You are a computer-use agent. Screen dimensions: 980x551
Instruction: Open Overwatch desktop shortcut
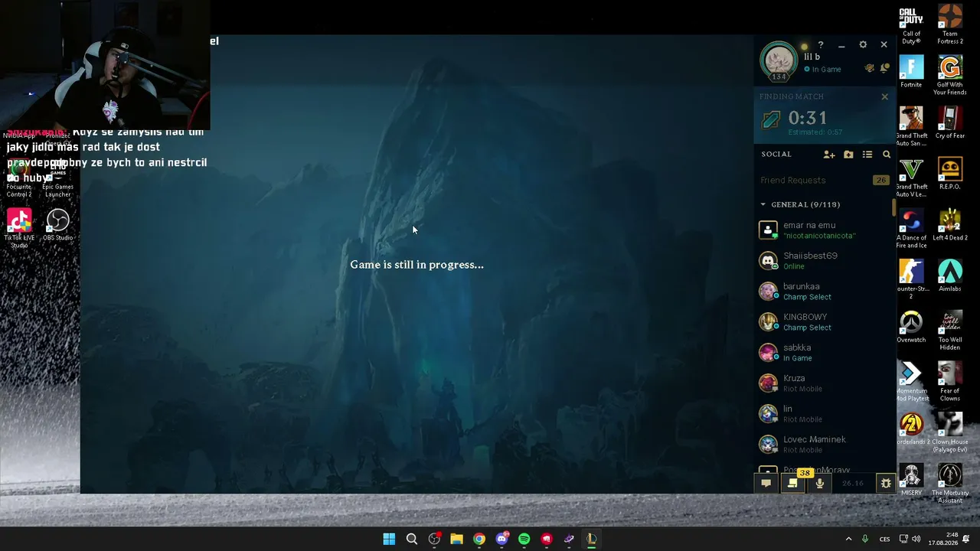(x=911, y=327)
